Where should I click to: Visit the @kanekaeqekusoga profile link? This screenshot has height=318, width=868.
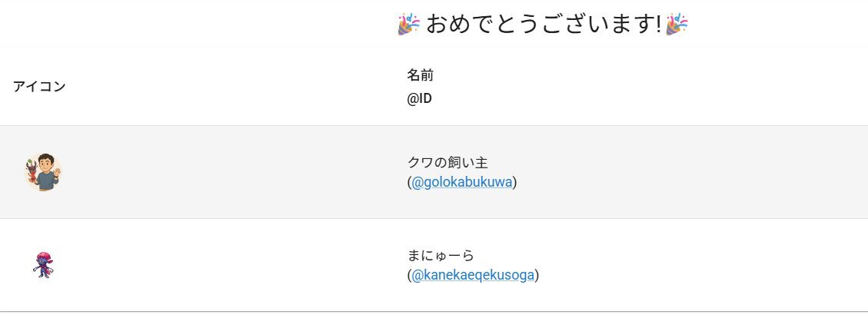pyautogui.click(x=473, y=275)
